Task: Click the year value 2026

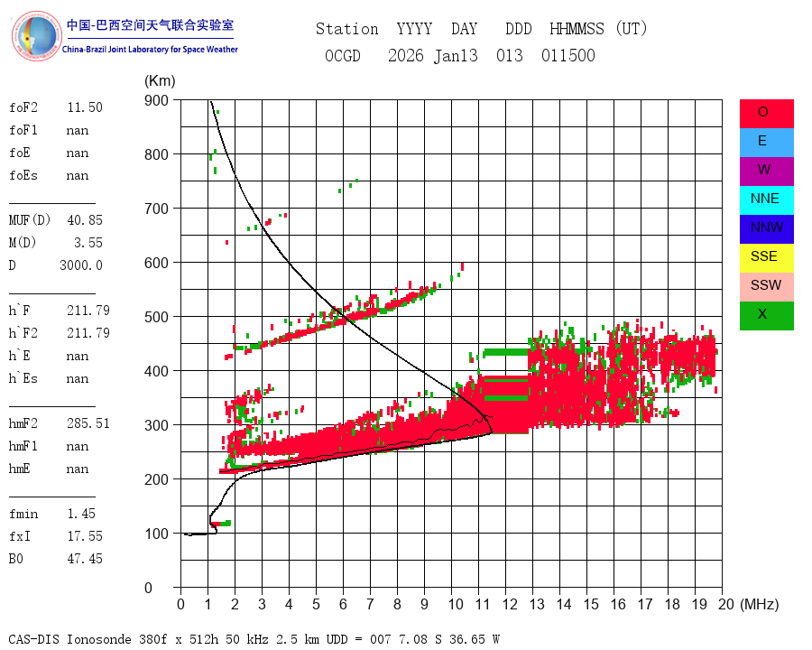Action: (x=405, y=55)
